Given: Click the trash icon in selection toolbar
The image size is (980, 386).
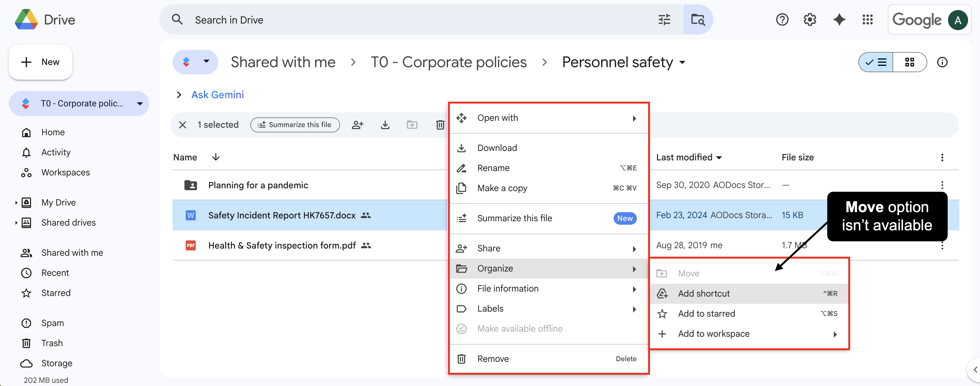Looking at the screenshot, I should (440, 125).
